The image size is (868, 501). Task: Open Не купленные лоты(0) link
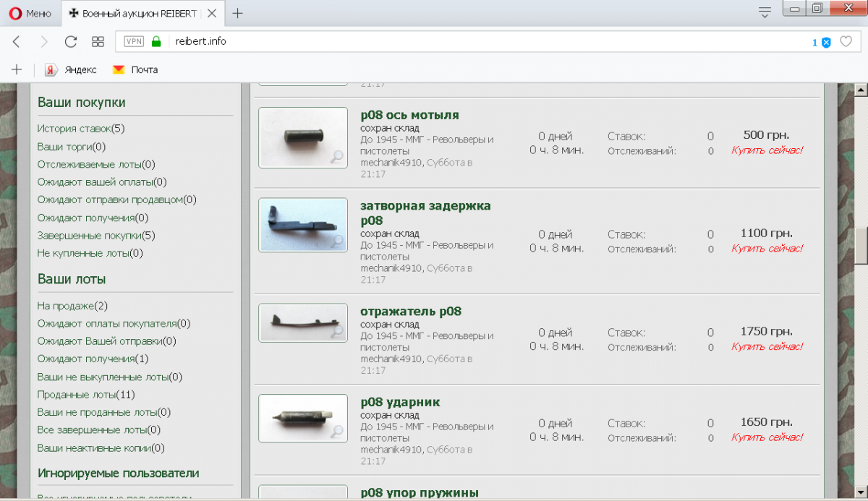(90, 253)
